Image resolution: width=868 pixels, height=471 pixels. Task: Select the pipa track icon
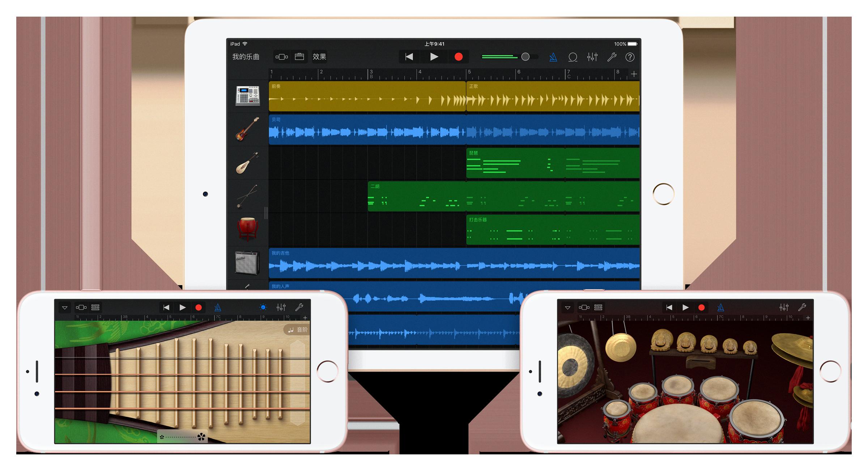[248, 163]
